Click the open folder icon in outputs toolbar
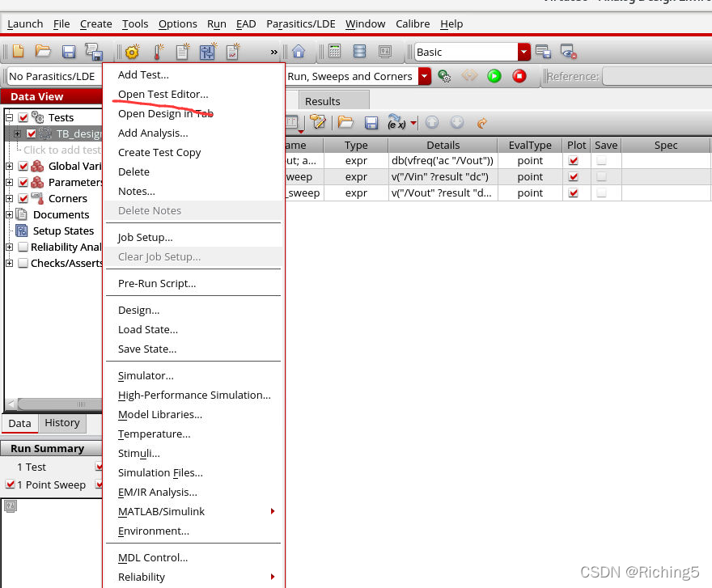 pos(345,122)
